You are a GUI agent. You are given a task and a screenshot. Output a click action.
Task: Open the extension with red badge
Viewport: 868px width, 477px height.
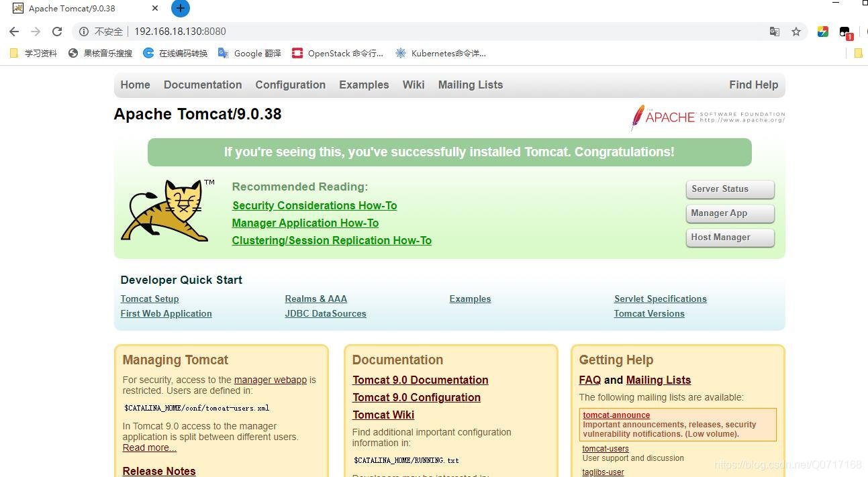(845, 32)
